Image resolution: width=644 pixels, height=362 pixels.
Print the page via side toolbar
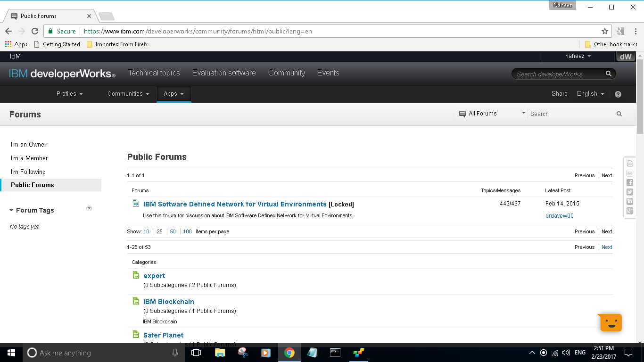[630, 164]
